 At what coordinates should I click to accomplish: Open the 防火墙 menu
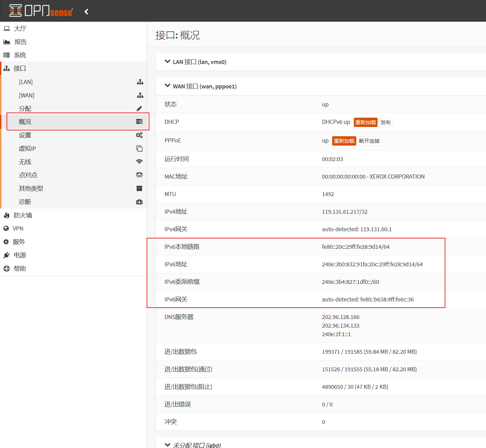tap(73, 215)
